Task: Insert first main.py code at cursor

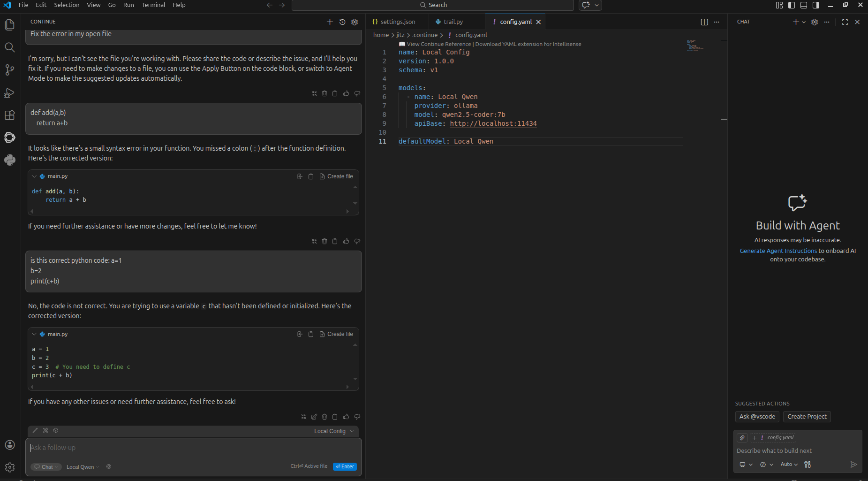Action: [300, 176]
